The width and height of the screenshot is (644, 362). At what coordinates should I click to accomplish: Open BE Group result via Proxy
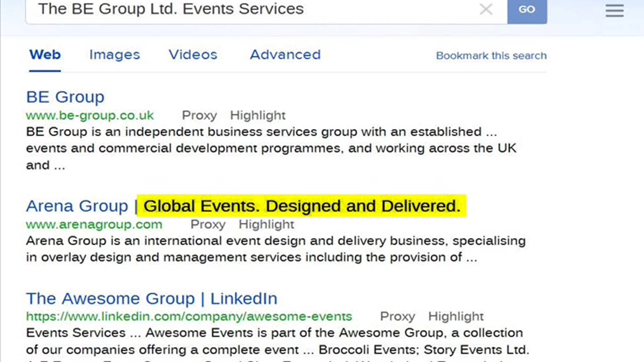[x=199, y=115]
